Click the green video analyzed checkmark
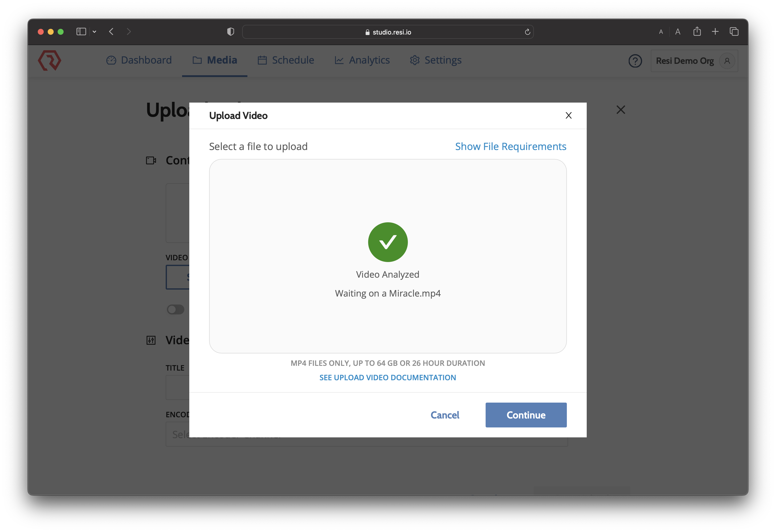The image size is (776, 532). (388, 242)
